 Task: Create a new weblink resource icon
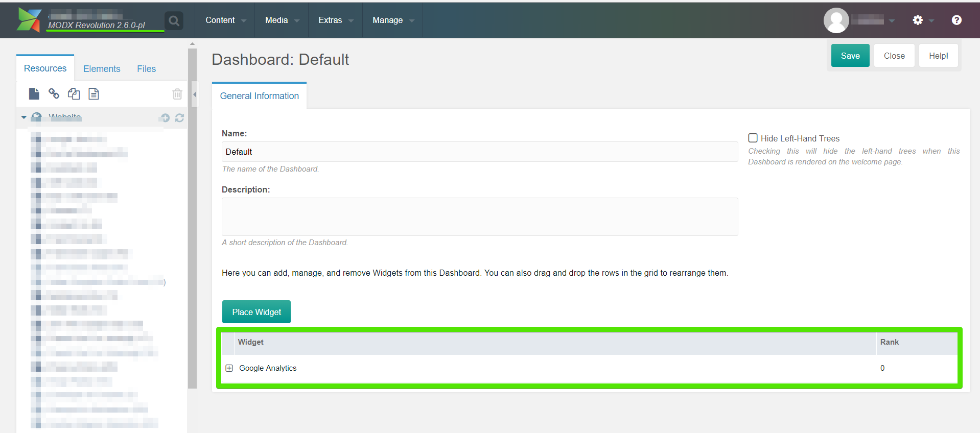point(54,93)
